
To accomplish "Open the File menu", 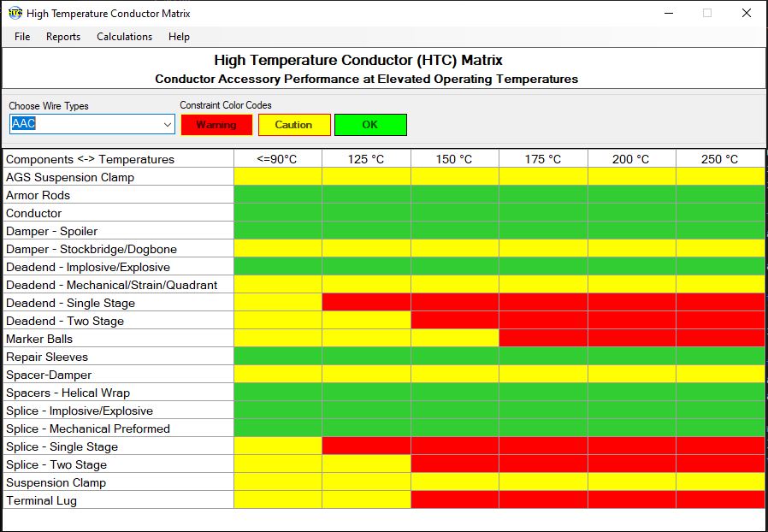I will [22, 37].
